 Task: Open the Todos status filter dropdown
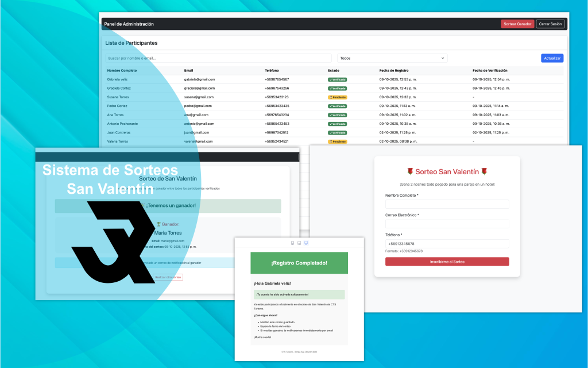point(392,58)
